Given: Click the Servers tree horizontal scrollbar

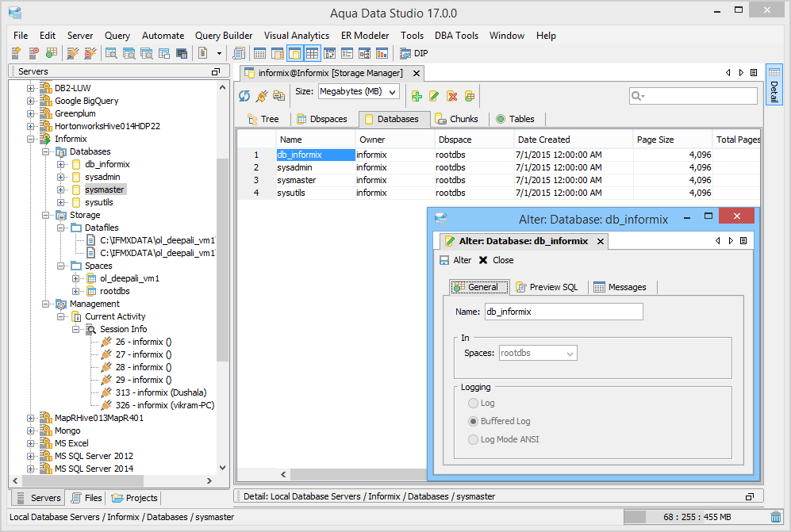Looking at the screenshot, I should click(112, 480).
